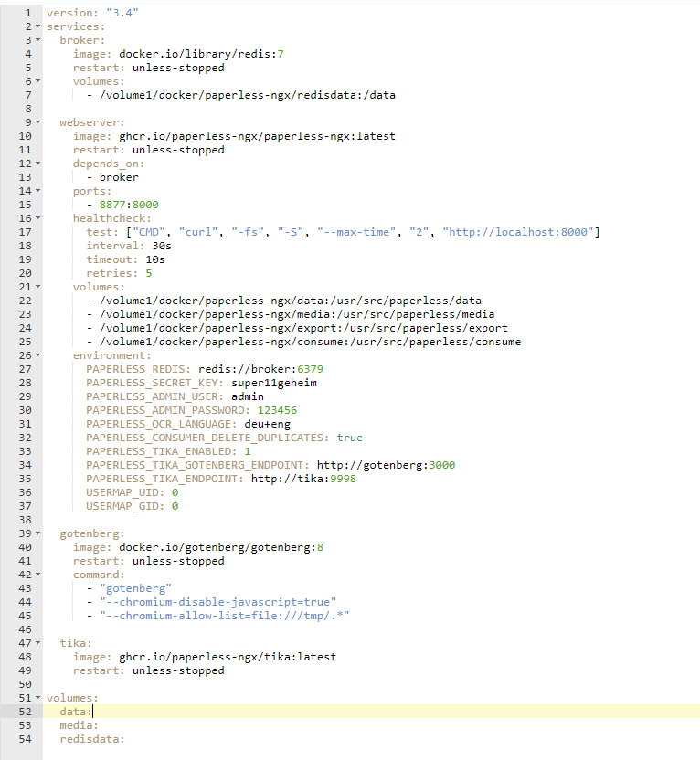Click the http://gotenberg:3000 endpoint value
The width and height of the screenshot is (700, 760).
[386, 465]
